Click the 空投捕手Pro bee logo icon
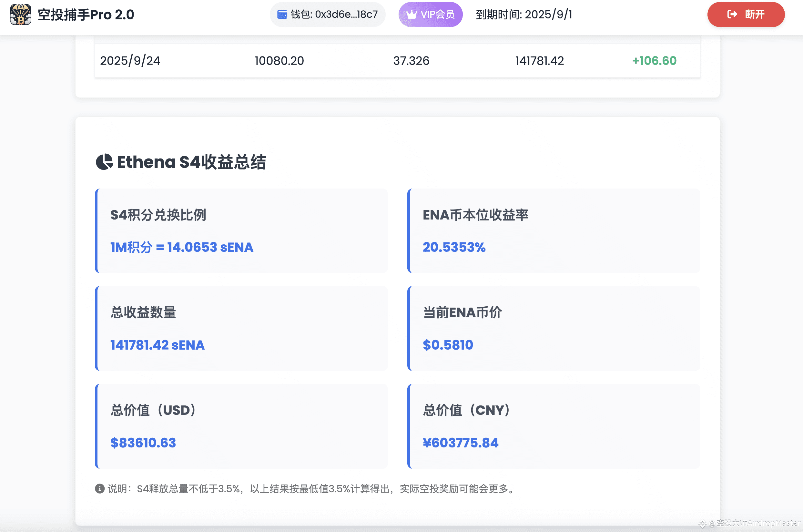Screen dimensions: 803x532 [x=20, y=15]
